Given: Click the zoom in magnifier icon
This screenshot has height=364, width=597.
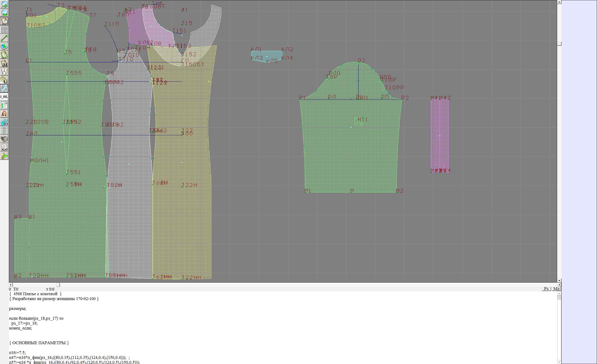Looking at the screenshot, I should point(4,4).
